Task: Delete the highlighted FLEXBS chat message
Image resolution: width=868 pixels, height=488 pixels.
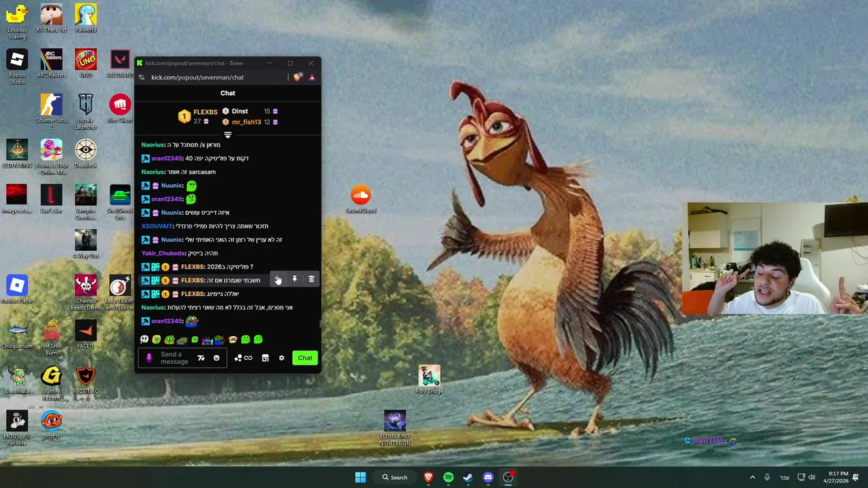Action: (x=311, y=279)
